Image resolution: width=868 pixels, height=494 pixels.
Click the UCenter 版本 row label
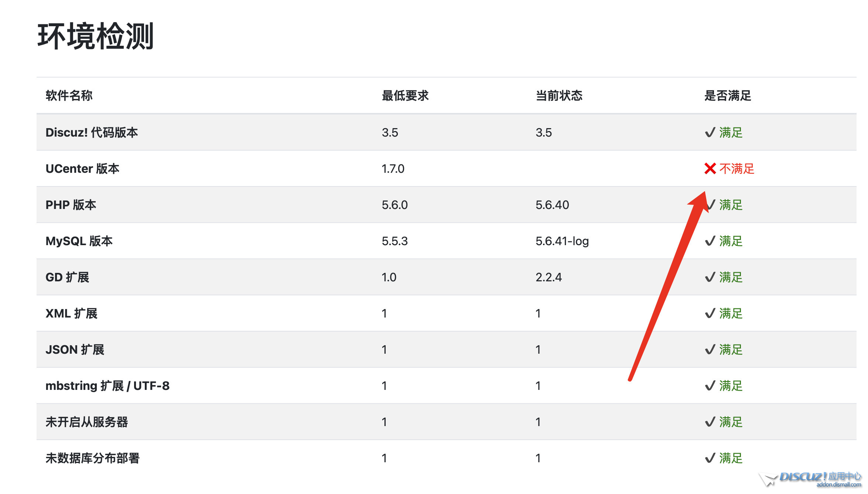[x=82, y=169]
